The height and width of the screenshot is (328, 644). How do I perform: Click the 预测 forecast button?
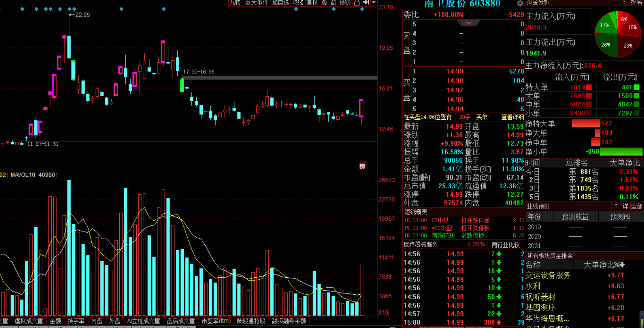click(x=345, y=3)
